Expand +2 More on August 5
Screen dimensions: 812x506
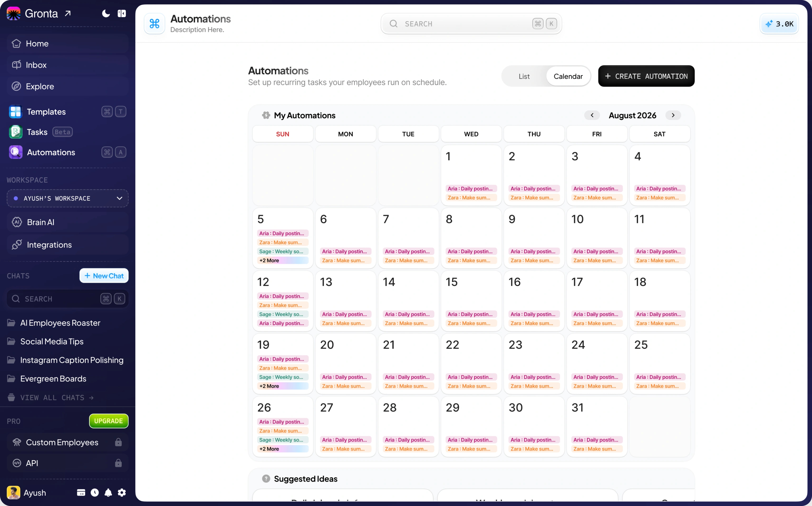pyautogui.click(x=283, y=261)
